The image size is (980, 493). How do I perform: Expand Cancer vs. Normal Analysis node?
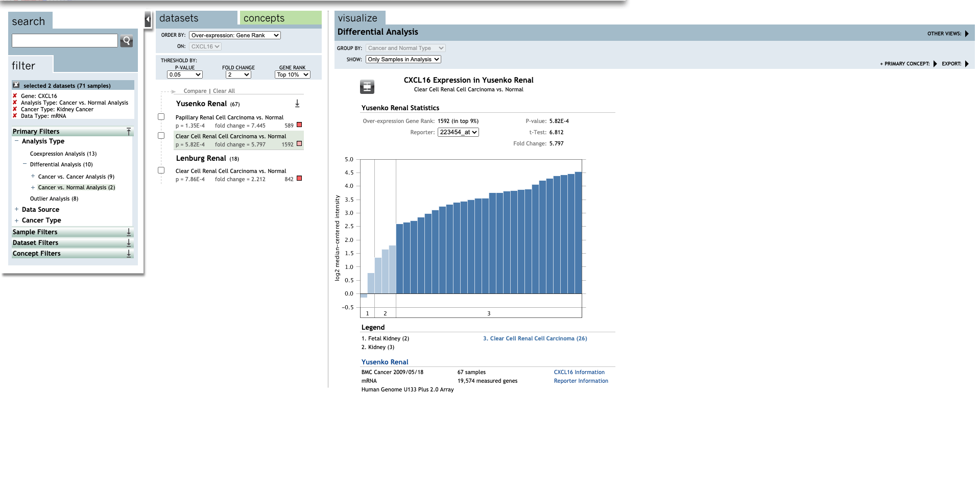(33, 187)
